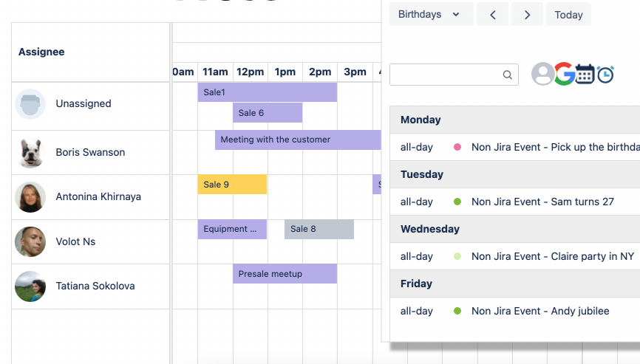Click the calendar search input field
This screenshot has width=640, height=364.
coord(446,75)
